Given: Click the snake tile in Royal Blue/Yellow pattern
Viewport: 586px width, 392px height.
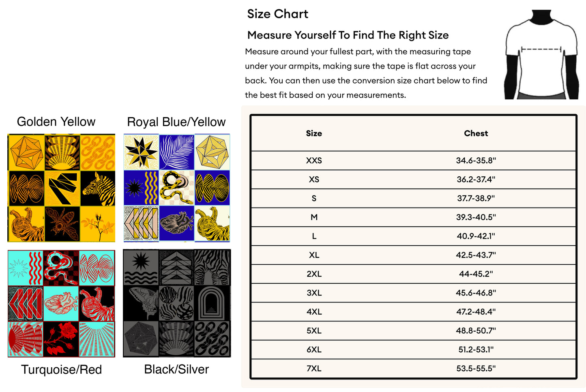Looking at the screenshot, I should pos(177,188).
